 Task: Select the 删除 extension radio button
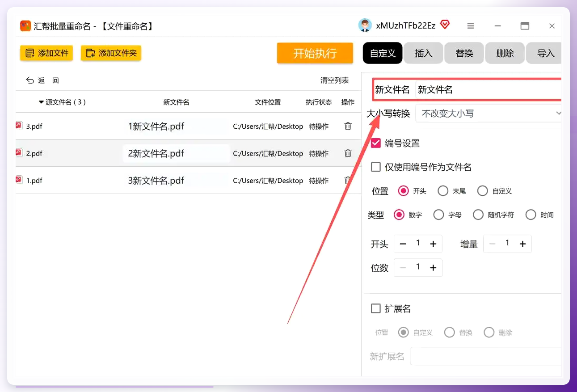click(489, 333)
